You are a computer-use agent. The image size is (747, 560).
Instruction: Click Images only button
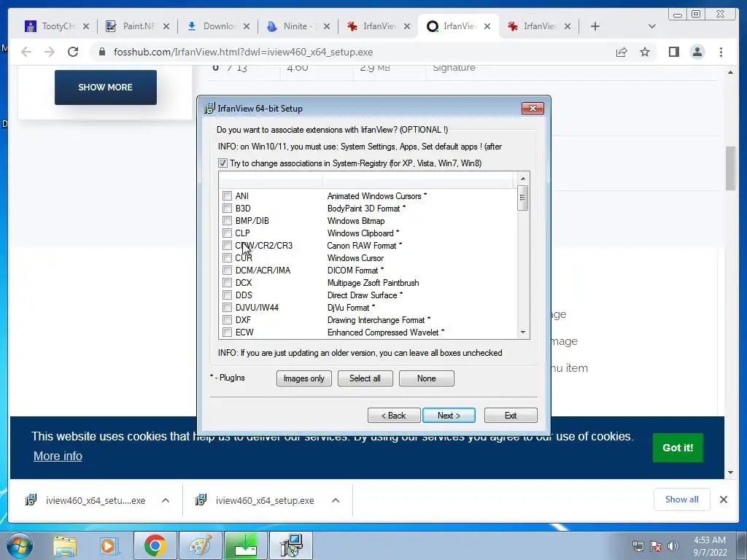[x=304, y=378]
